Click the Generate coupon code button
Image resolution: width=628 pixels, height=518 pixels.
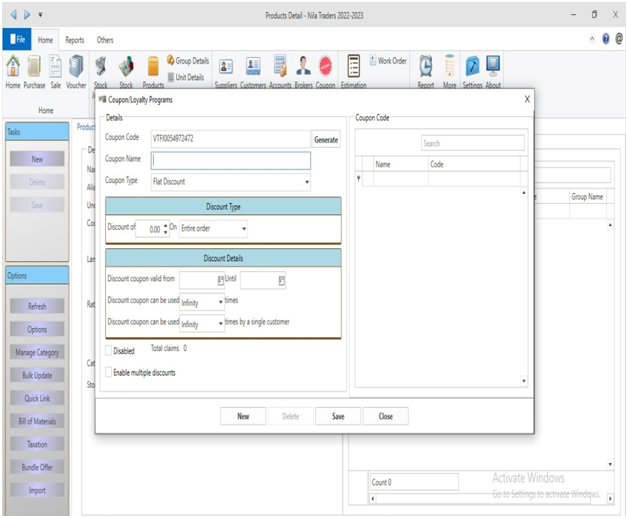(326, 139)
